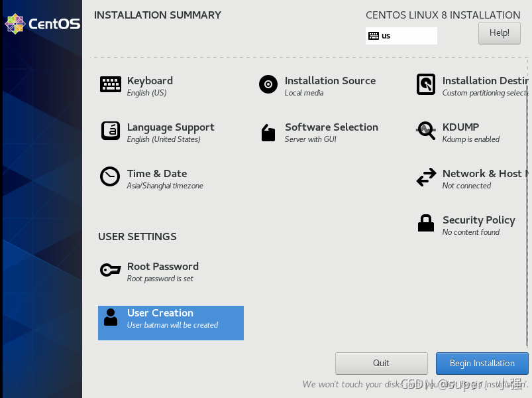The width and height of the screenshot is (532, 398).
Task: Click 'Local media' text
Action: [304, 93]
